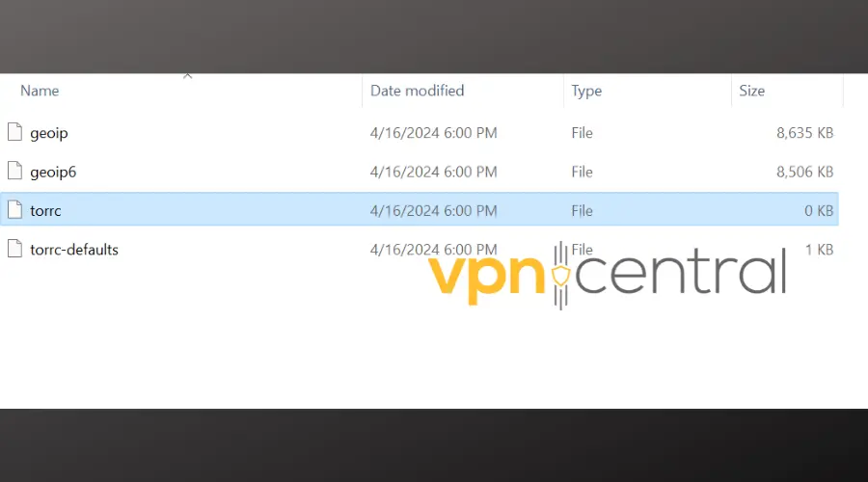868x482 pixels.
Task: Click the torrc file icon
Action: 14,209
